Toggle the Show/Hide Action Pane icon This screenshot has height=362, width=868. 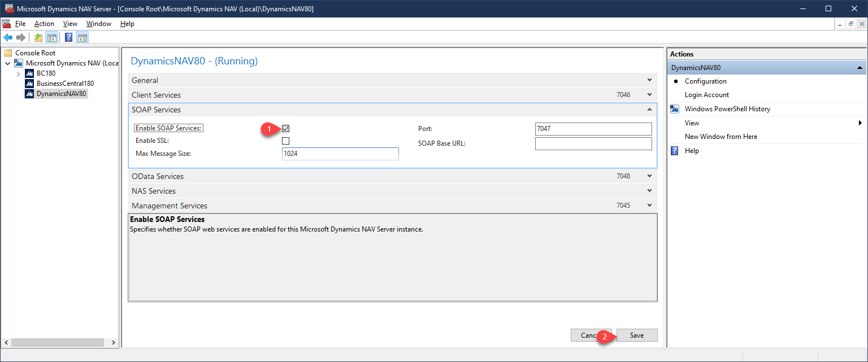tap(83, 38)
